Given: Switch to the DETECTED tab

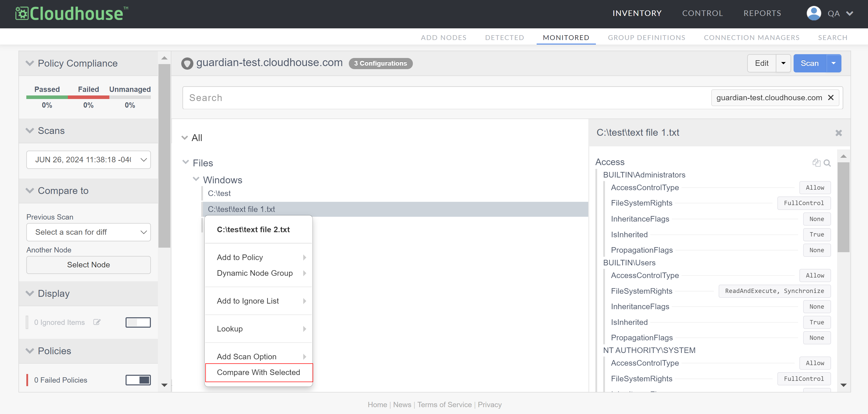Looking at the screenshot, I should (x=504, y=38).
